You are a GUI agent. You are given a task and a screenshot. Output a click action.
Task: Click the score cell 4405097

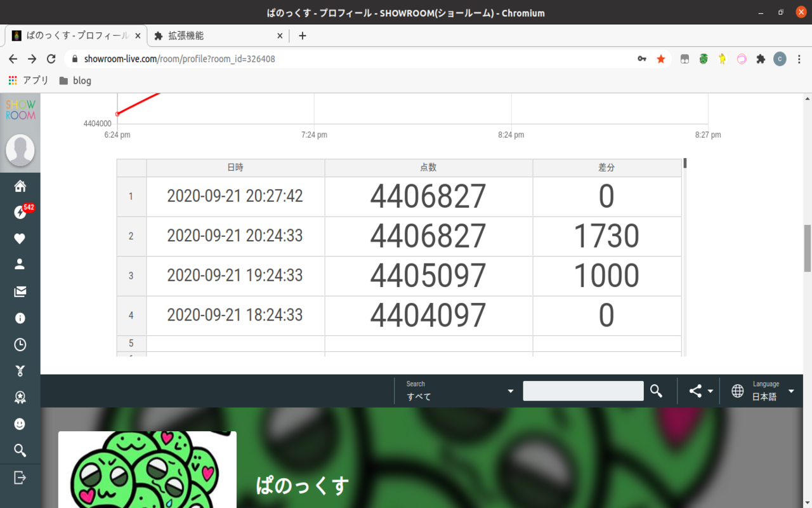[x=429, y=276]
